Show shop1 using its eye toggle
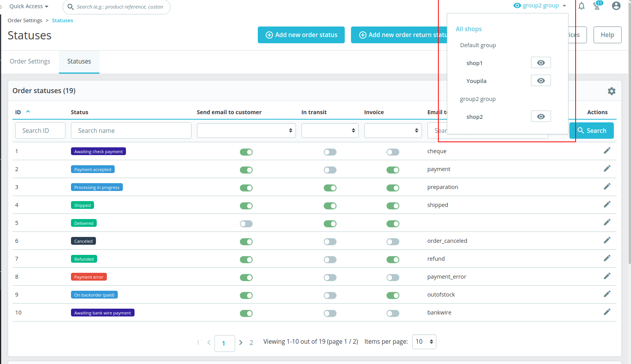Image resolution: width=631 pixels, height=364 pixels. coord(541,62)
